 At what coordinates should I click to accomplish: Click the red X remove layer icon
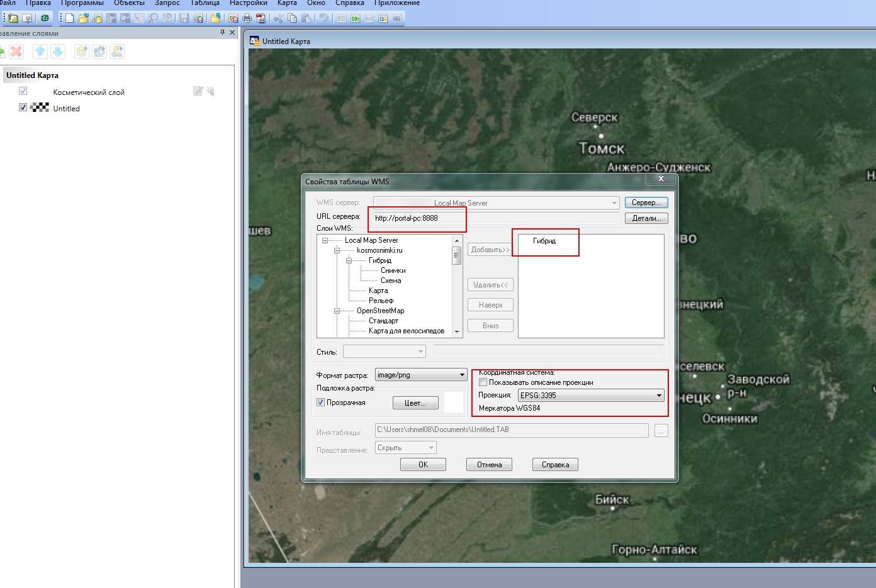tap(16, 52)
